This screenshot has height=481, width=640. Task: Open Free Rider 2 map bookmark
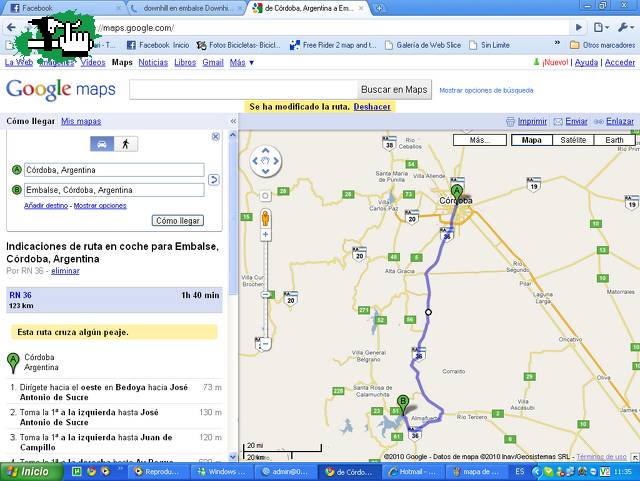click(x=333, y=45)
